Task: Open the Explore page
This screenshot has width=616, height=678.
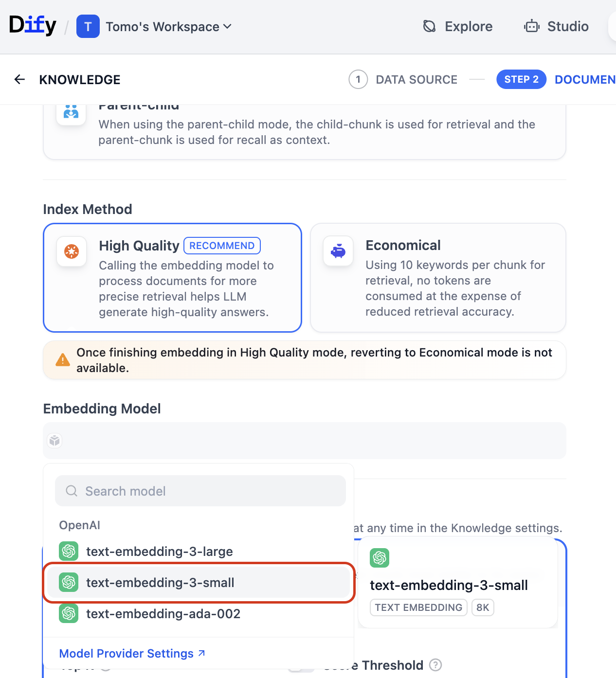Action: tap(458, 26)
